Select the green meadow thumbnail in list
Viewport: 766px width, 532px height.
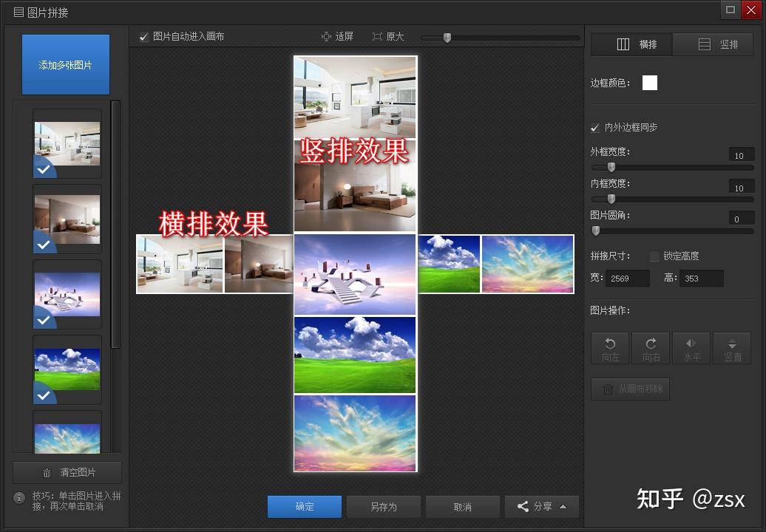tap(67, 369)
